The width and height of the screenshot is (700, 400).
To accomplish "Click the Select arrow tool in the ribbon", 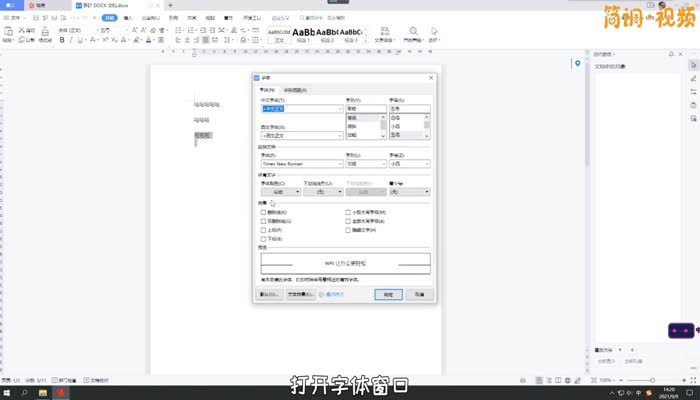I will pos(434,31).
